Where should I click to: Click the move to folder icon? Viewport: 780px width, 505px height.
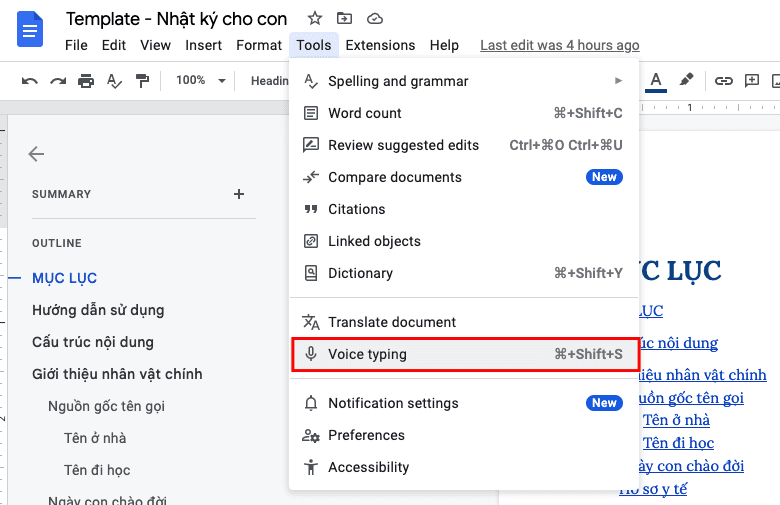(x=344, y=19)
